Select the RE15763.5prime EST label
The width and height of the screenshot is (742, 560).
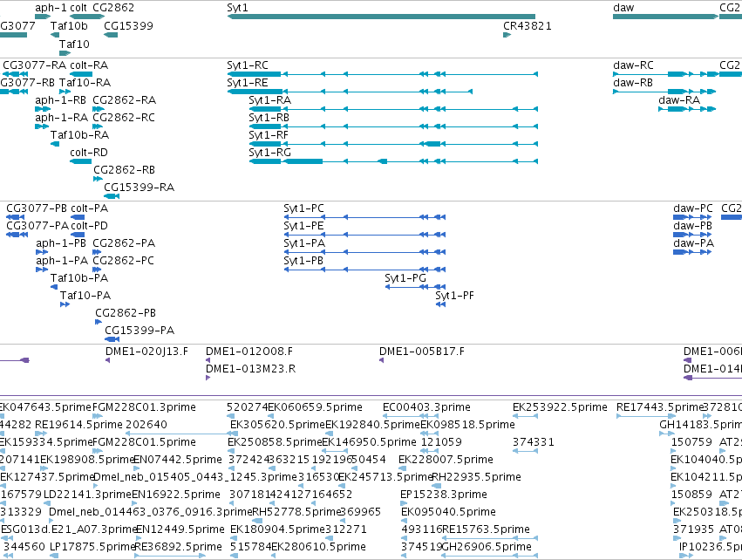(486, 529)
